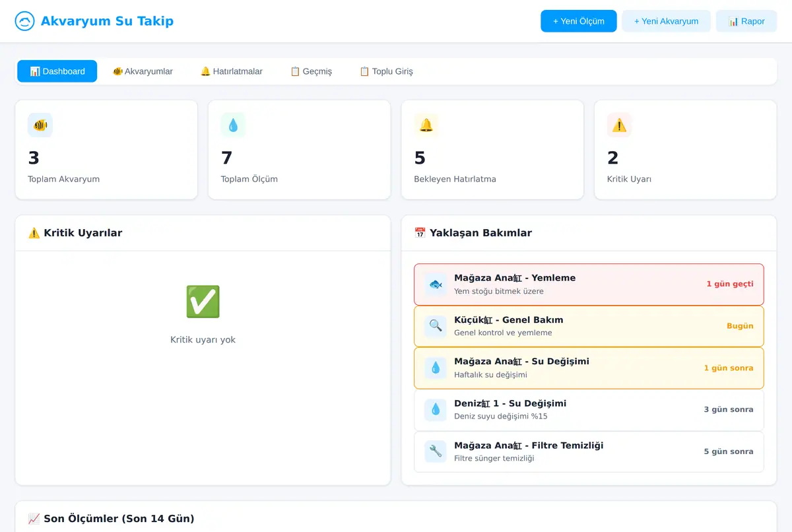Click the 'Yem stoğu bitmek üzere' description
The width and height of the screenshot is (792, 532).
tap(499, 291)
